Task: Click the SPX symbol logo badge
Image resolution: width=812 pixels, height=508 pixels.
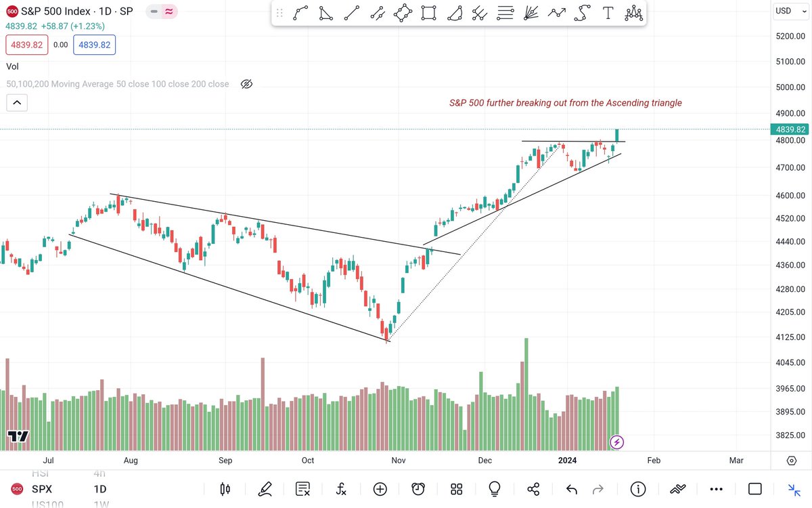Action: coord(16,489)
